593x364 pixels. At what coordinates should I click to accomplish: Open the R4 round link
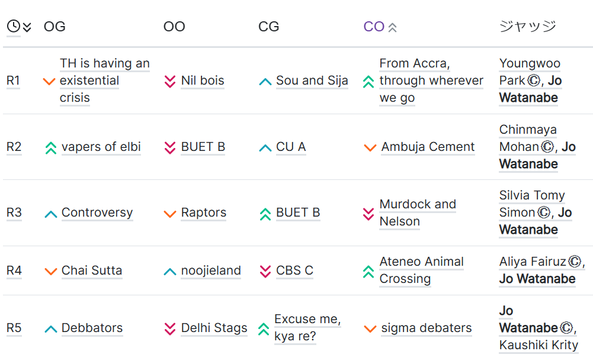coord(14,270)
